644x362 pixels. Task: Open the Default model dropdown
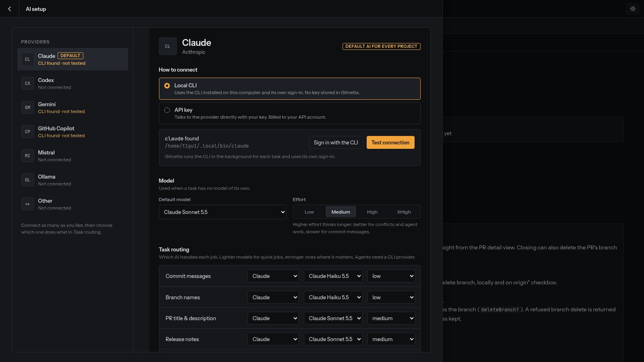coord(223,212)
